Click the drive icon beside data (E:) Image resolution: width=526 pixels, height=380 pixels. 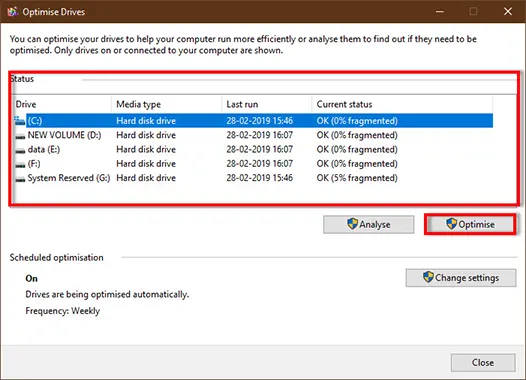pos(20,151)
